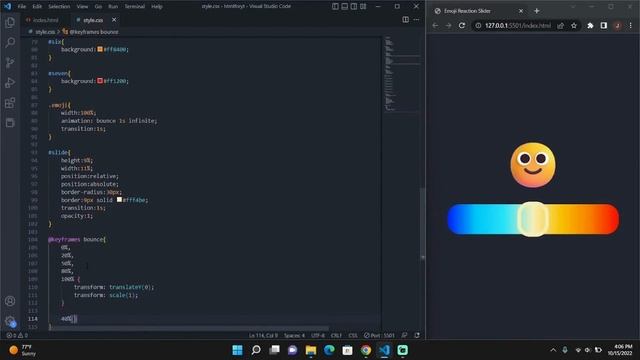
Task: Close the Emoji Reaction Slider browser tab
Action: (x=521, y=11)
